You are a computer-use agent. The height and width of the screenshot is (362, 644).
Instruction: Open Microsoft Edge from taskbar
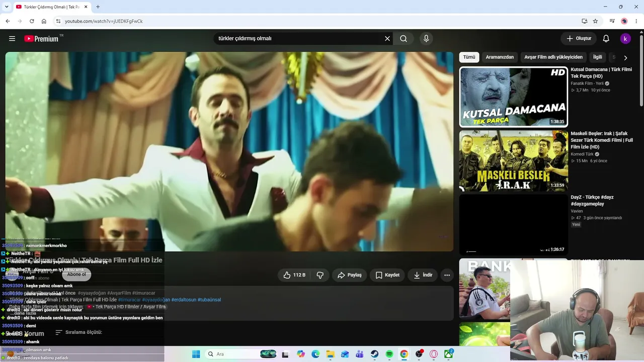pos(315,354)
